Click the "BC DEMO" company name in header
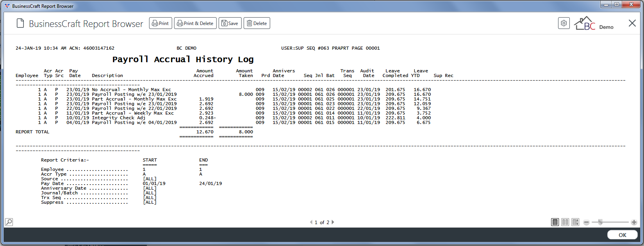 (187, 48)
